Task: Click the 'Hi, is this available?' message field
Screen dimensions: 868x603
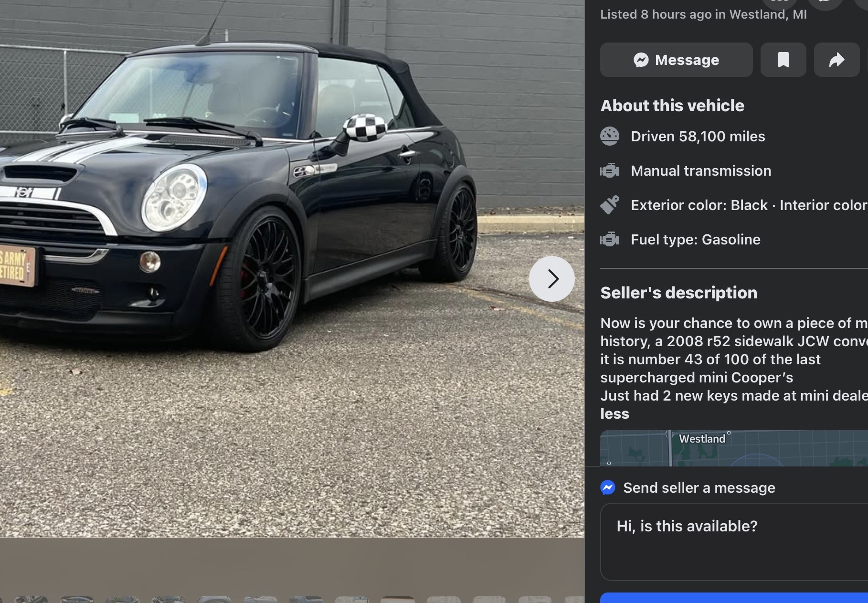Action: point(734,542)
